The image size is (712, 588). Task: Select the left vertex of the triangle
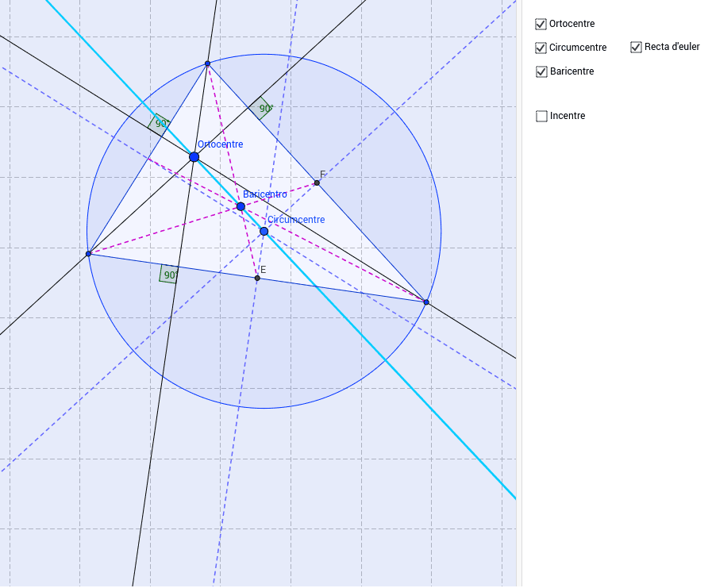coord(89,254)
